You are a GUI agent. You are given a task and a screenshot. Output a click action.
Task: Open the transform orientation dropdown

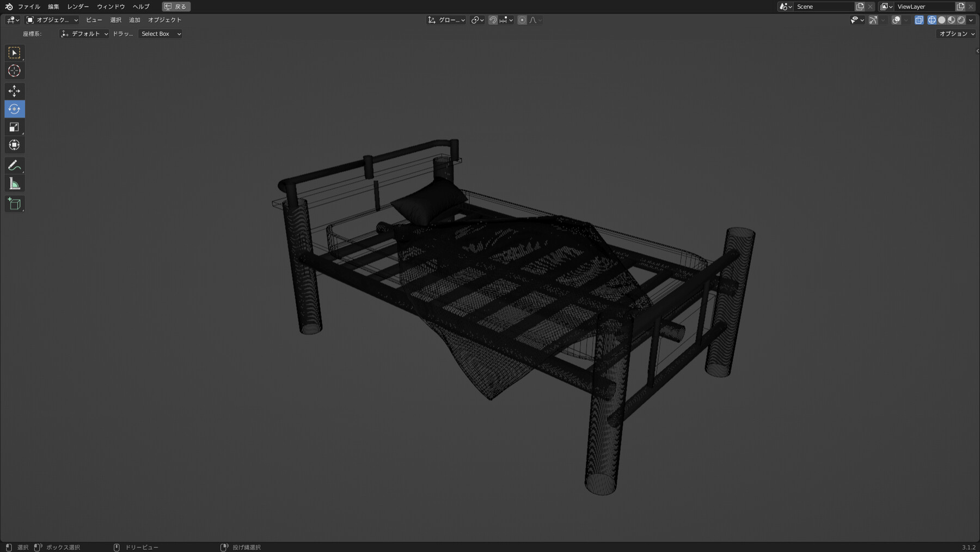click(x=445, y=20)
